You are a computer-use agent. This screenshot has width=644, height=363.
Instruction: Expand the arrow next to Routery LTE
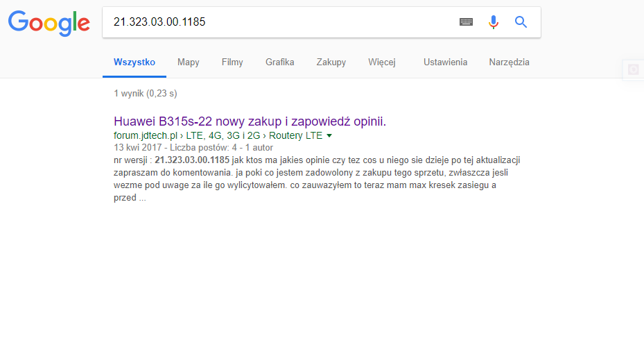(x=329, y=136)
